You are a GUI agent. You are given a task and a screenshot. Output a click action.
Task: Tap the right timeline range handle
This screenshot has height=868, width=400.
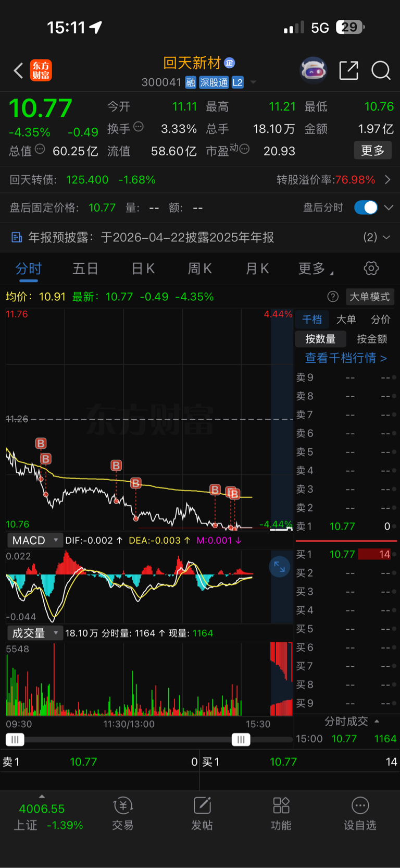(x=241, y=739)
